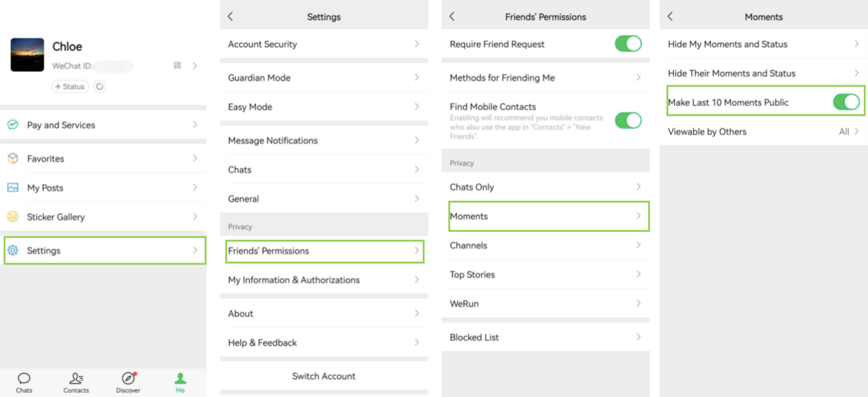Switch to the Discover tab
This screenshot has width=868, height=397.
pos(128,382)
